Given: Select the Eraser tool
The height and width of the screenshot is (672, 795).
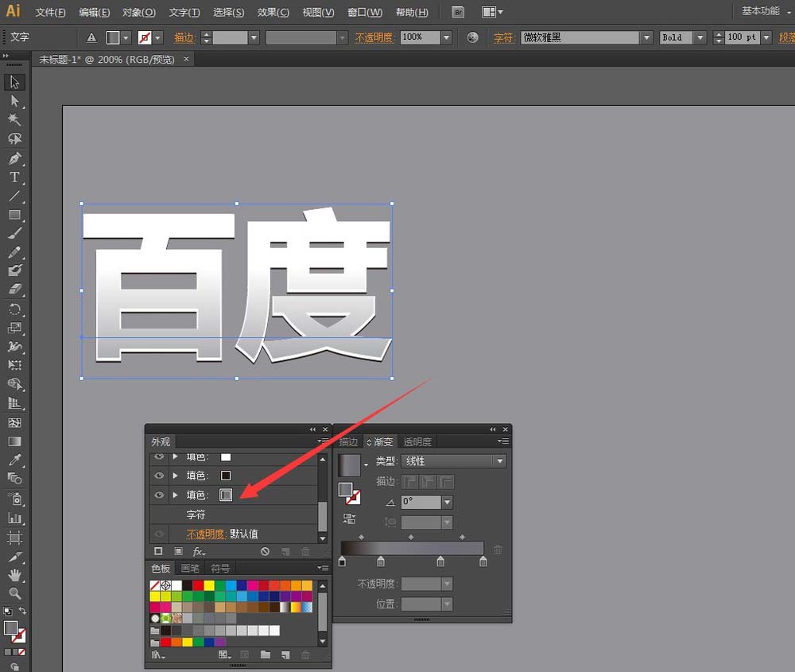Looking at the screenshot, I should point(14,289).
